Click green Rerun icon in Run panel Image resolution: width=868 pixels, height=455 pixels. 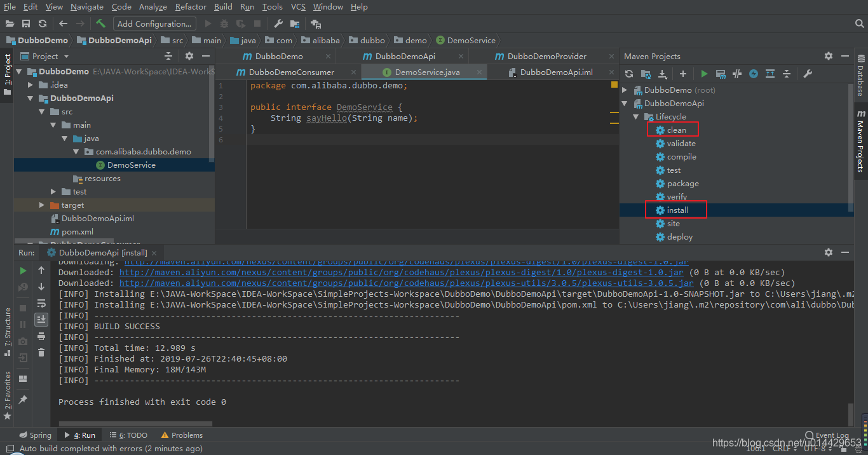point(24,271)
